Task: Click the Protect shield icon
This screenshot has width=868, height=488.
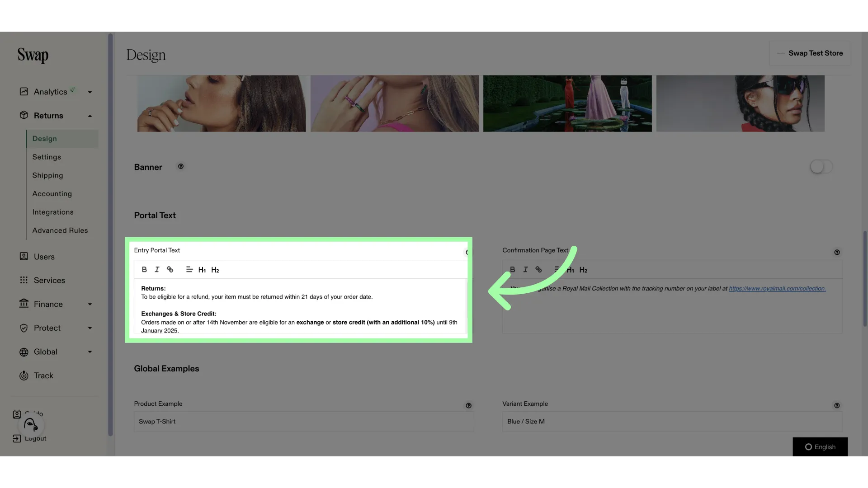Action: (x=24, y=328)
